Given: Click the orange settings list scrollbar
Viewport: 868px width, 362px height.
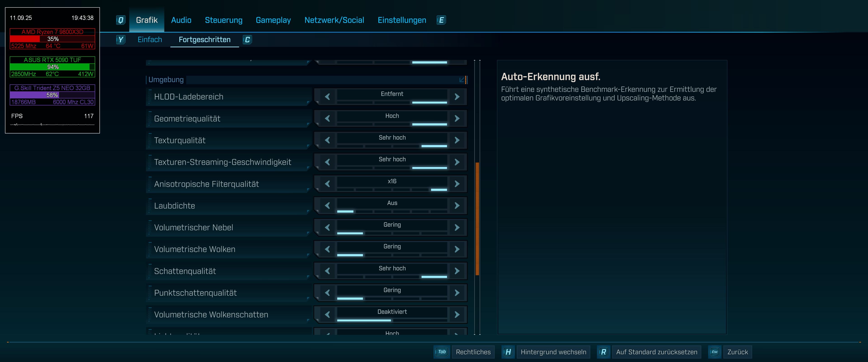Looking at the screenshot, I should [x=477, y=219].
